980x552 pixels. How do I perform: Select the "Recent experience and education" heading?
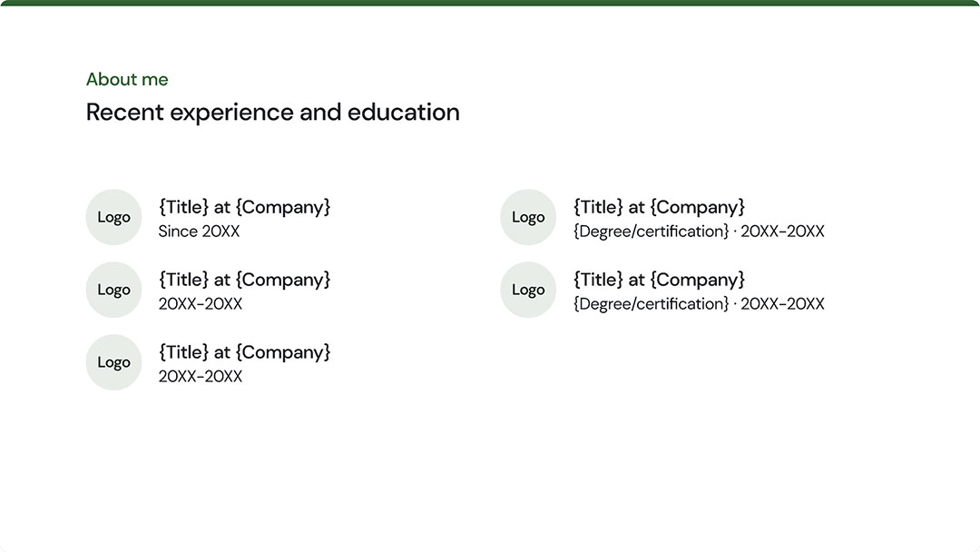pos(272,113)
